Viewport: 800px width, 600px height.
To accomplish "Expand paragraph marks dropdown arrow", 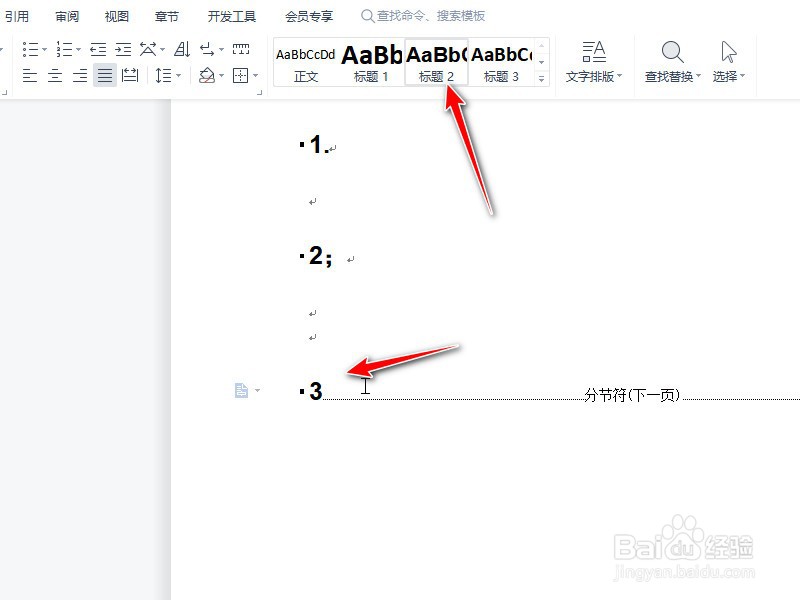I will pyautogui.click(x=221, y=49).
